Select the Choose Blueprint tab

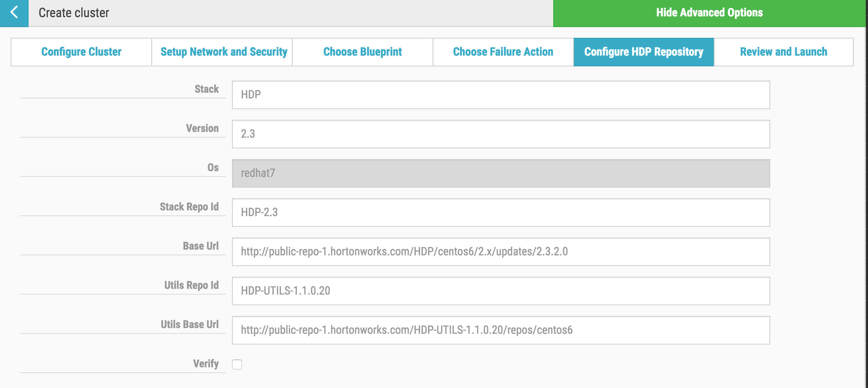coord(362,52)
